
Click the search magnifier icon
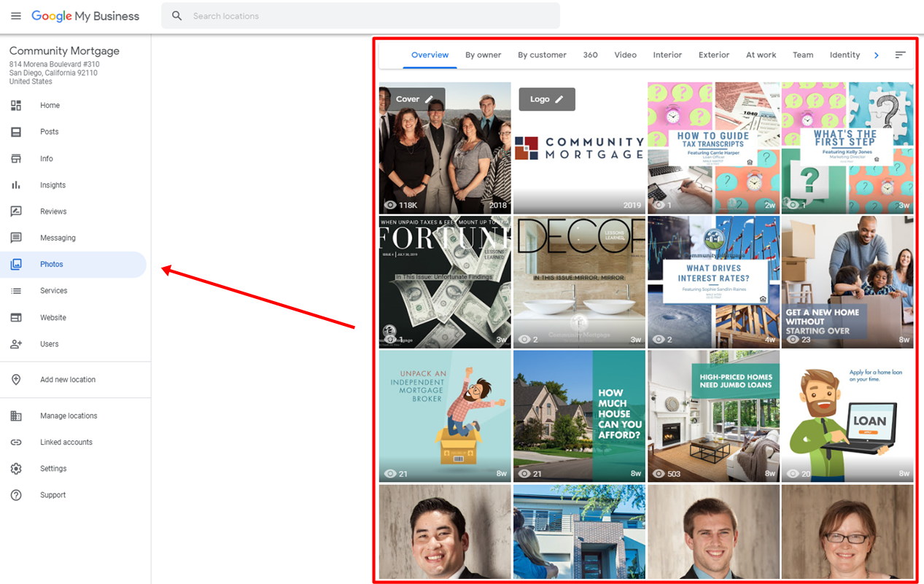click(177, 16)
